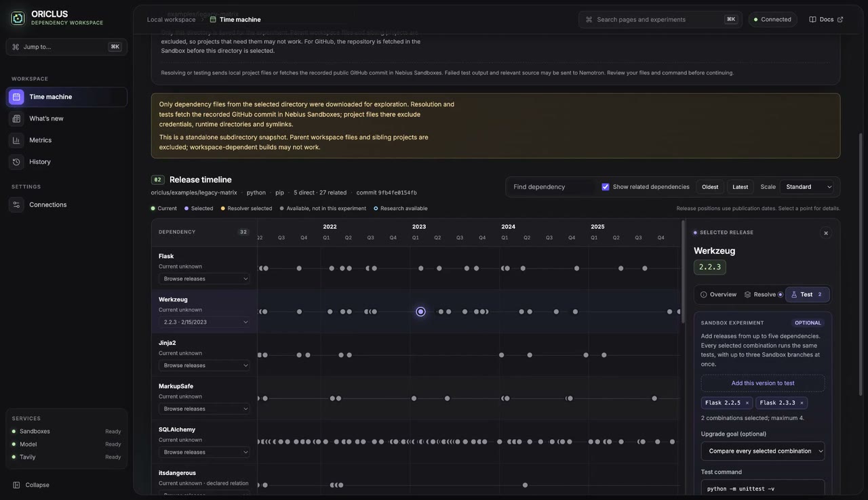The width and height of the screenshot is (868, 500).
Task: Click the Tavily service status
Action: tap(66, 457)
